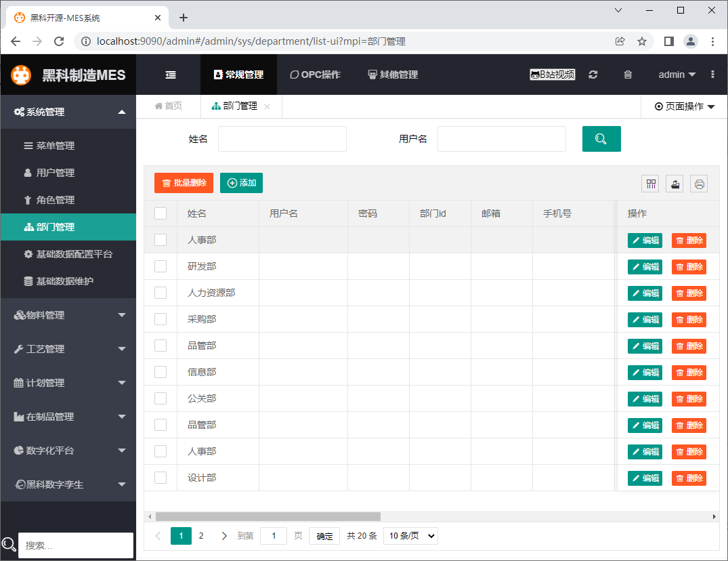Focus the sidebar 搜索 input
The width and height of the screenshot is (728, 561).
click(x=76, y=545)
